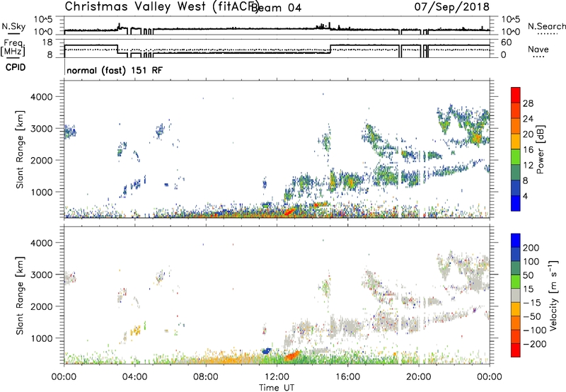Click the leftmost "00:00" time tick label
Viewport: 566px width, 392px height.
coord(64,377)
